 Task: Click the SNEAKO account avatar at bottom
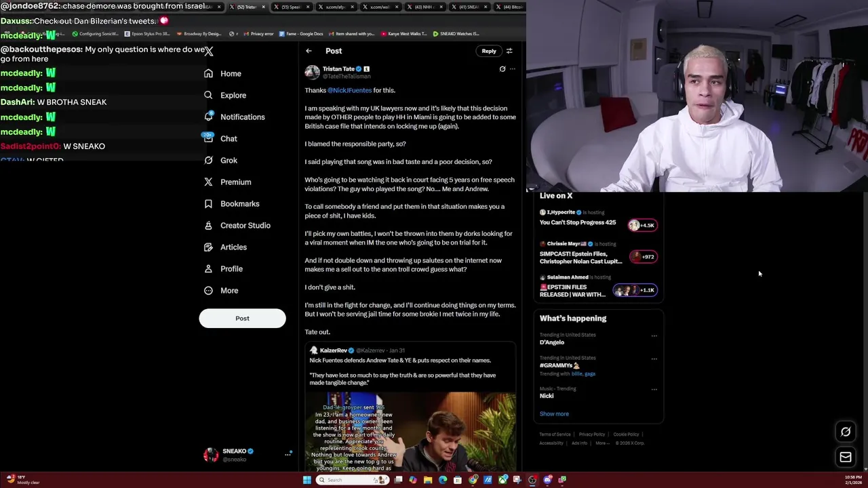point(211,455)
